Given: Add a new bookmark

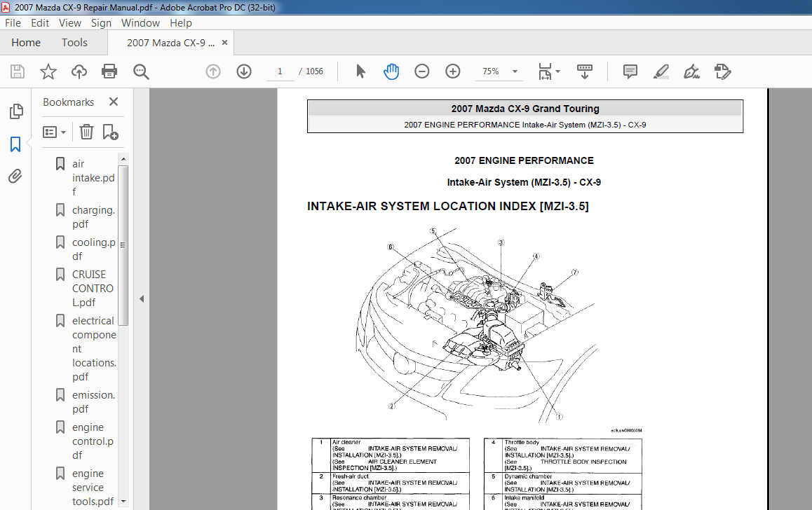Looking at the screenshot, I should (x=110, y=132).
